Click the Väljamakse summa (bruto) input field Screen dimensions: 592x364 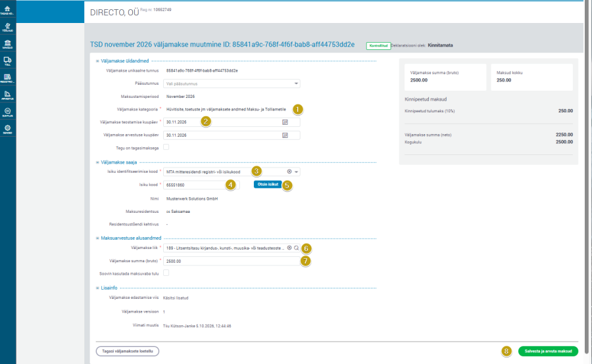point(232,261)
